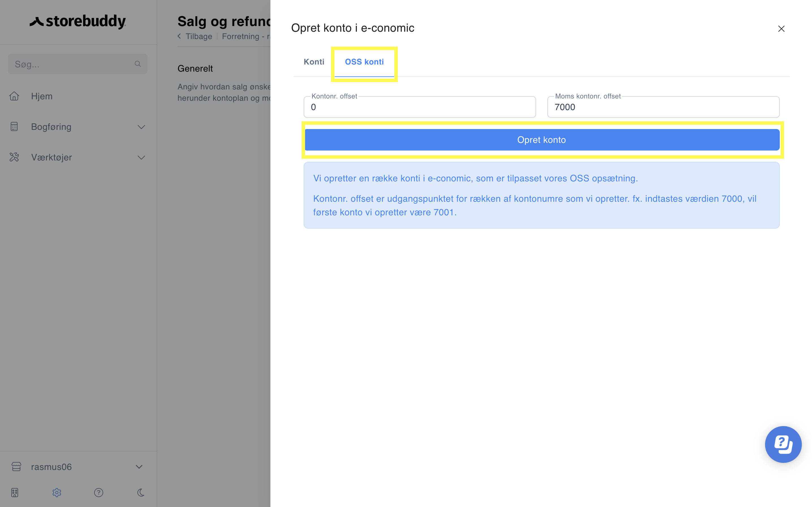Go back via Tilbage link
The image size is (812, 507).
pos(199,36)
